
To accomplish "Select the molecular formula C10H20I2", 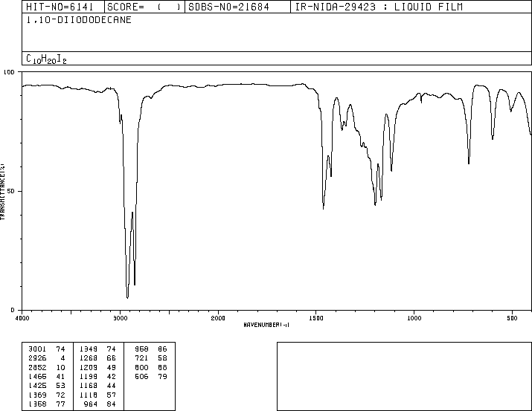I will click(x=46, y=59).
